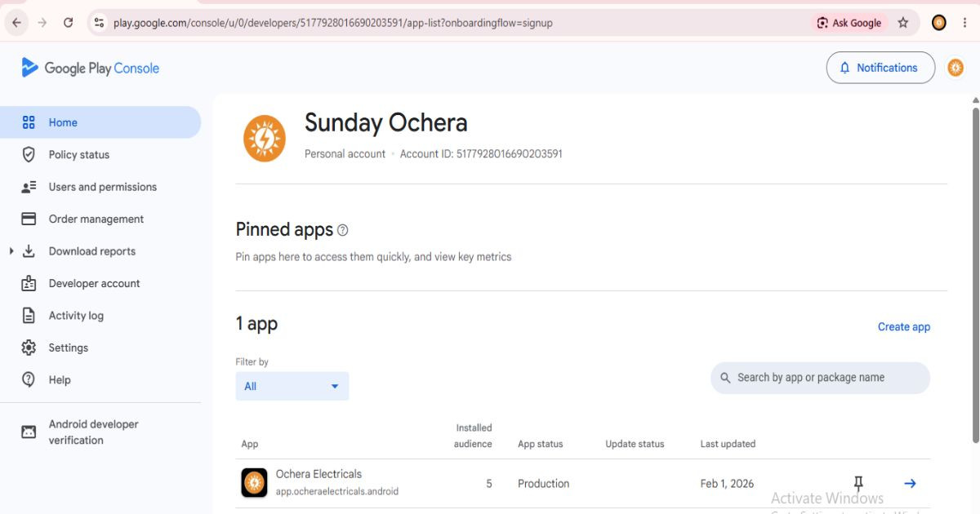980x514 pixels.
Task: Open site information icon in address bar
Action: click(100, 23)
